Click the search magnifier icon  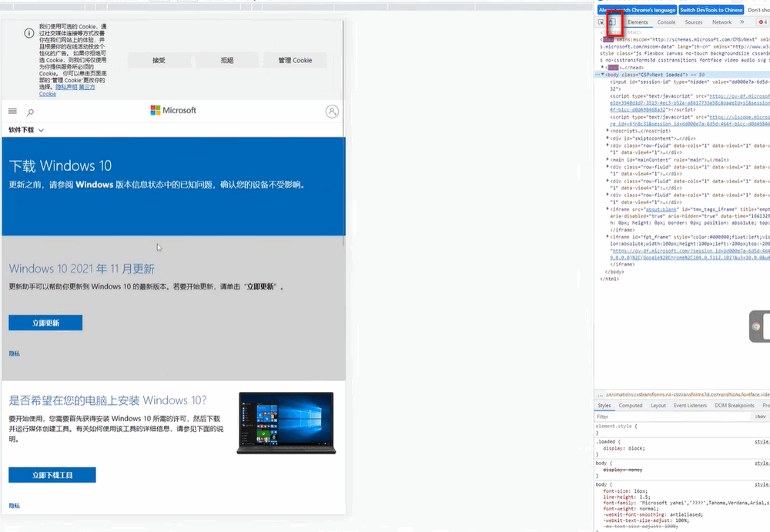(30, 112)
